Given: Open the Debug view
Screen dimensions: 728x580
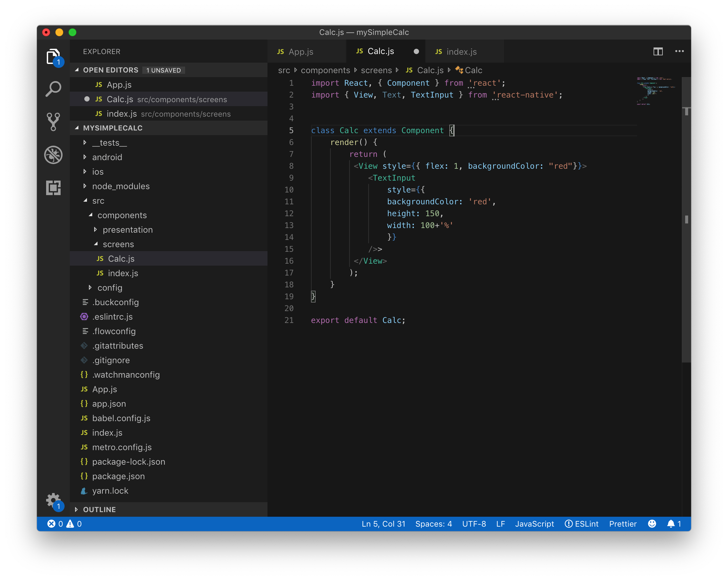Looking at the screenshot, I should (53, 155).
